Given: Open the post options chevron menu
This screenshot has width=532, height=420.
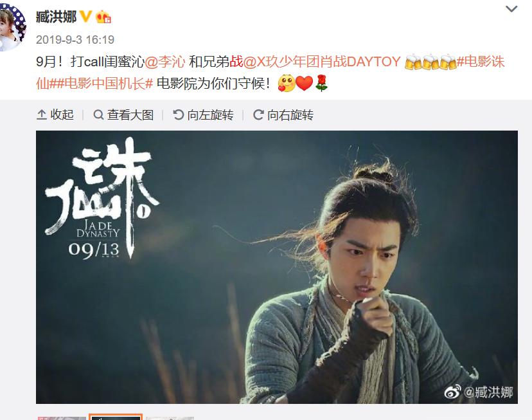Looking at the screenshot, I should pos(511,9).
